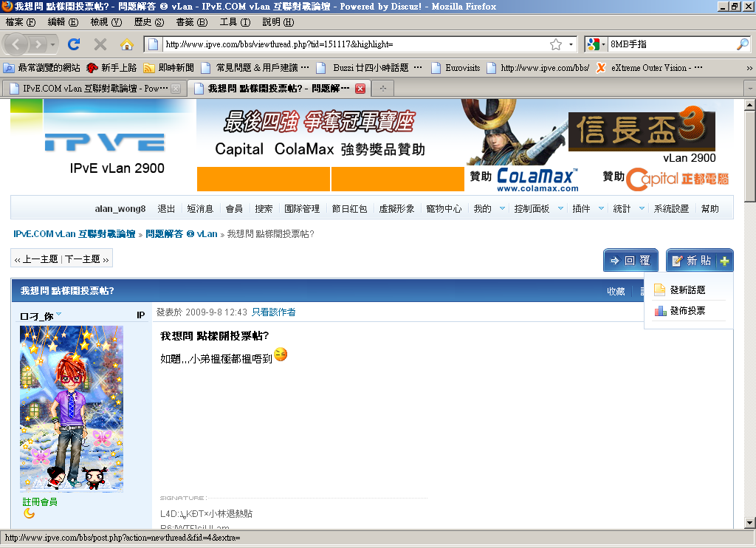Open the Buzzi 廿四小時話題 bookmark
756x548 pixels.
tap(369, 68)
